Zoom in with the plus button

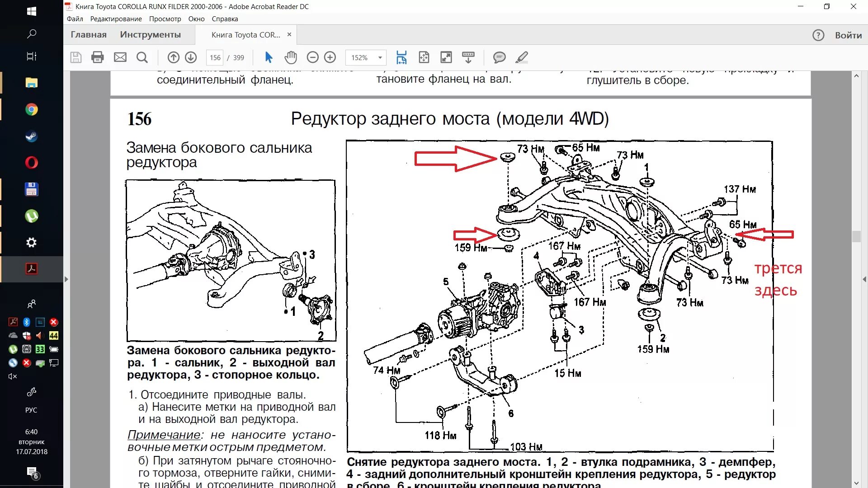[x=330, y=57]
